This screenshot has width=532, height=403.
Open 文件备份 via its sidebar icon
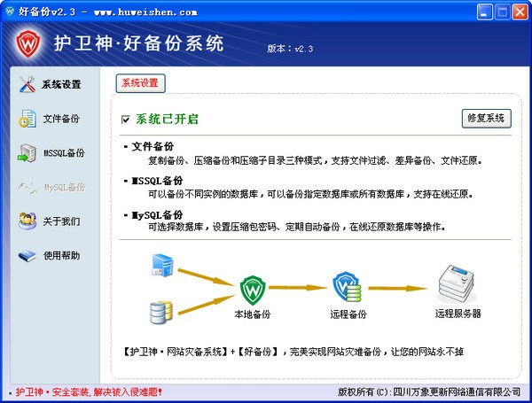tap(27, 119)
